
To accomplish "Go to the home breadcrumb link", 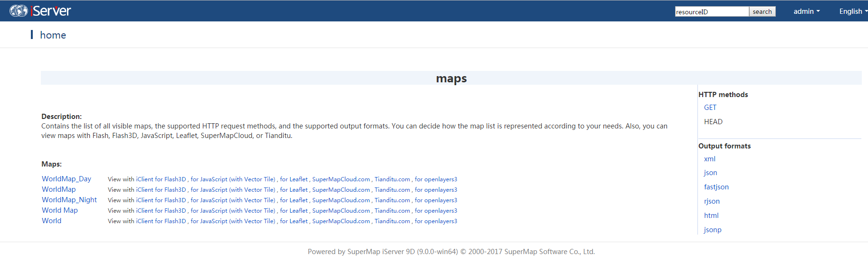I will pos(53,35).
